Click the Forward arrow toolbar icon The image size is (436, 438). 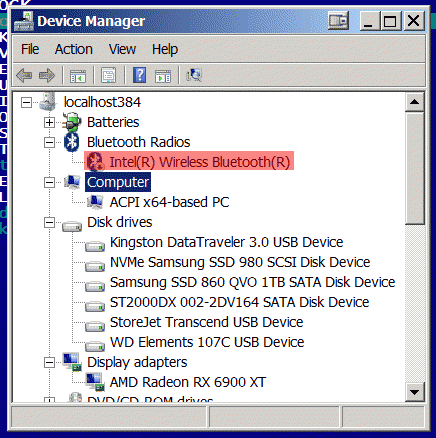(x=47, y=75)
